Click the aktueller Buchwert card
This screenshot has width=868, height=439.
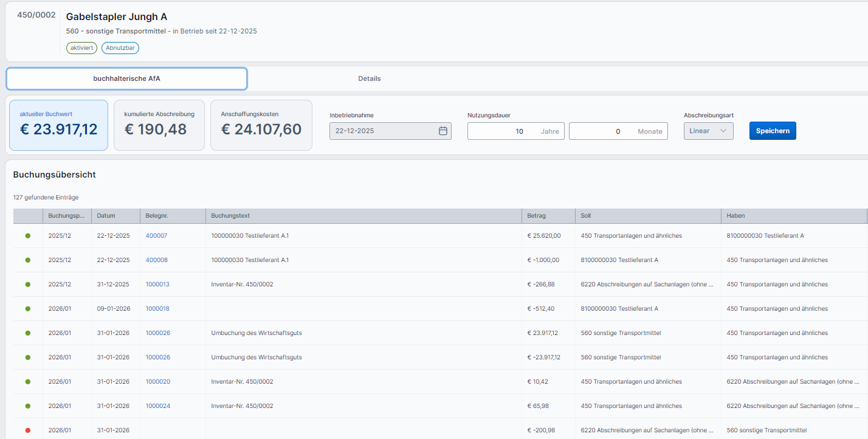pyautogui.click(x=58, y=125)
